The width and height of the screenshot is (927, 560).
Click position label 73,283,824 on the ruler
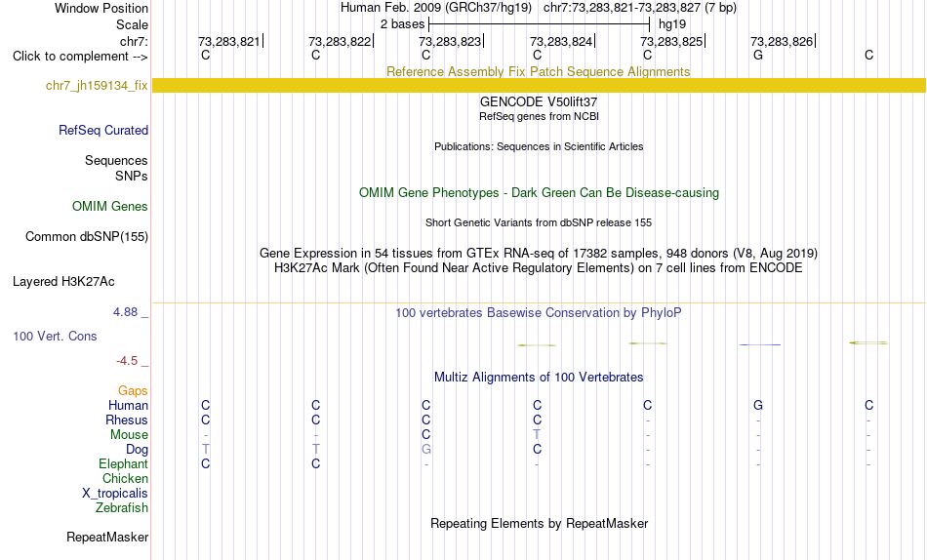(561, 41)
